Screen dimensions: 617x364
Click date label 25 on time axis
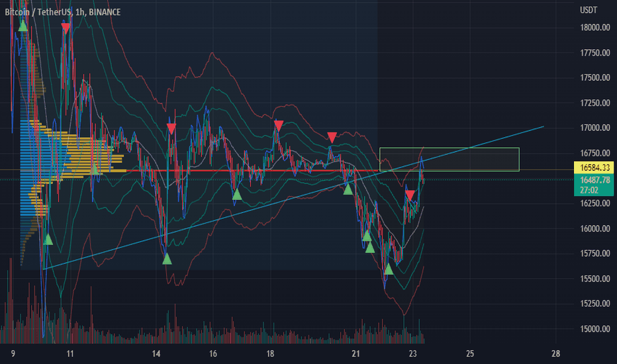470,354
